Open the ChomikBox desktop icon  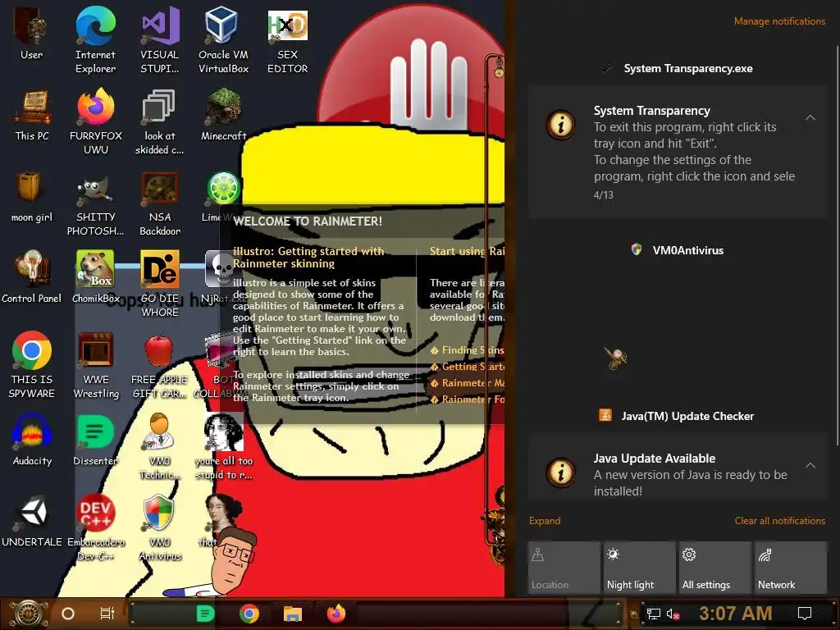click(x=96, y=277)
